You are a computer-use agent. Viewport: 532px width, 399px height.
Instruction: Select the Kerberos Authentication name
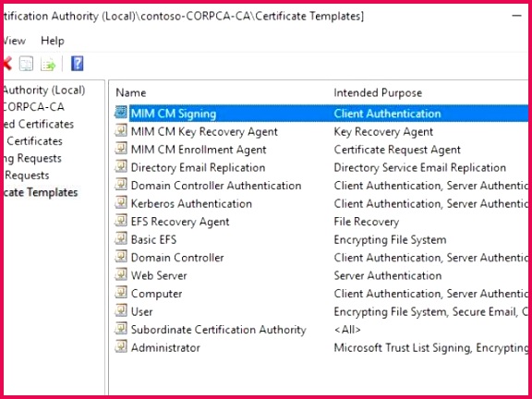(x=191, y=203)
